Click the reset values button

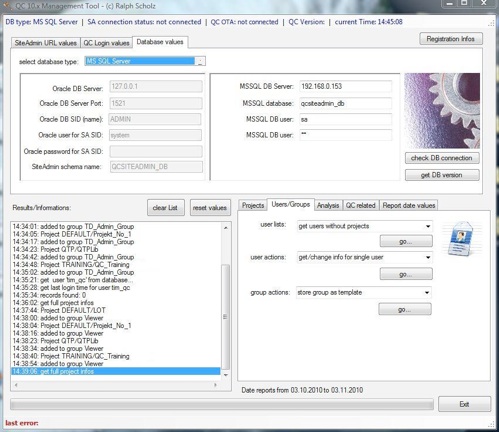[x=210, y=208]
